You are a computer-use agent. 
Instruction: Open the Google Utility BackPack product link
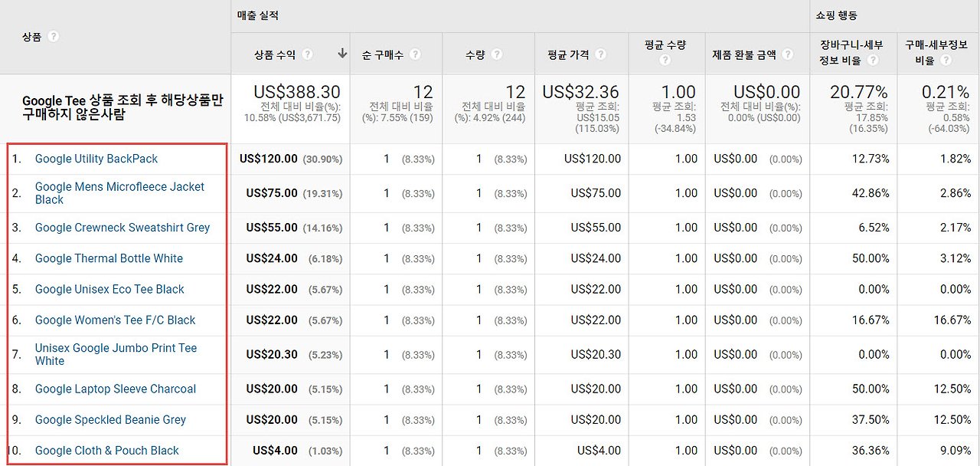tap(96, 159)
